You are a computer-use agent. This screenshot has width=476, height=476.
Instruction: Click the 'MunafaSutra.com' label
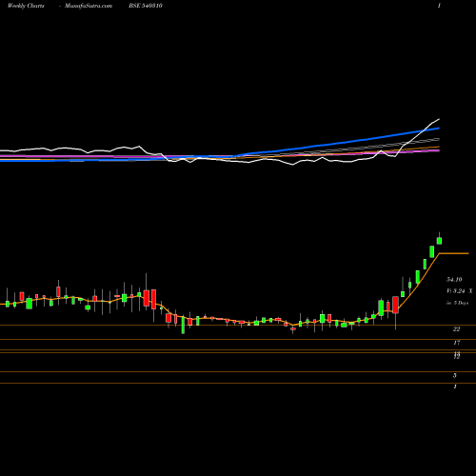pos(89,6)
